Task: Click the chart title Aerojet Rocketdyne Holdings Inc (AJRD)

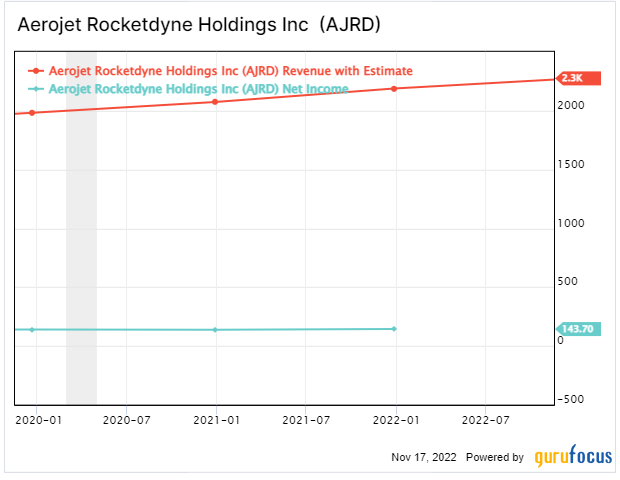Action: pyautogui.click(x=199, y=25)
